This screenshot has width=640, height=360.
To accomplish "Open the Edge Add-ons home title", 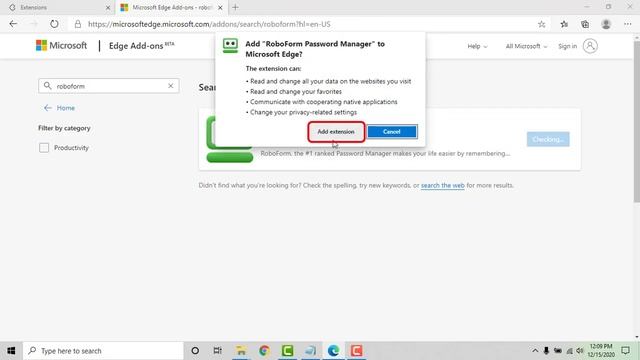I will coord(141,46).
